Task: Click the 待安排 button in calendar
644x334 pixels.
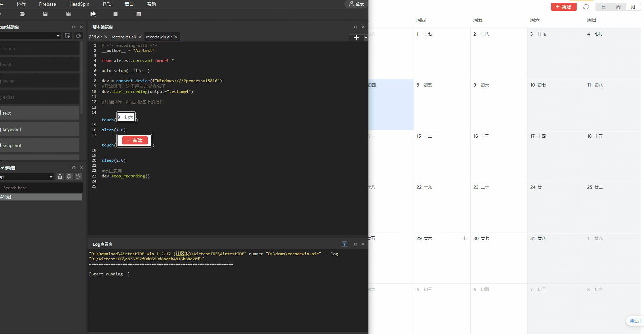Action: [x=636, y=321]
